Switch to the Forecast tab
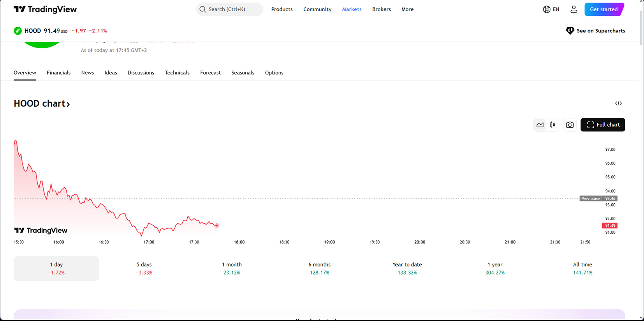Viewport: 644px width, 321px height. tap(210, 73)
